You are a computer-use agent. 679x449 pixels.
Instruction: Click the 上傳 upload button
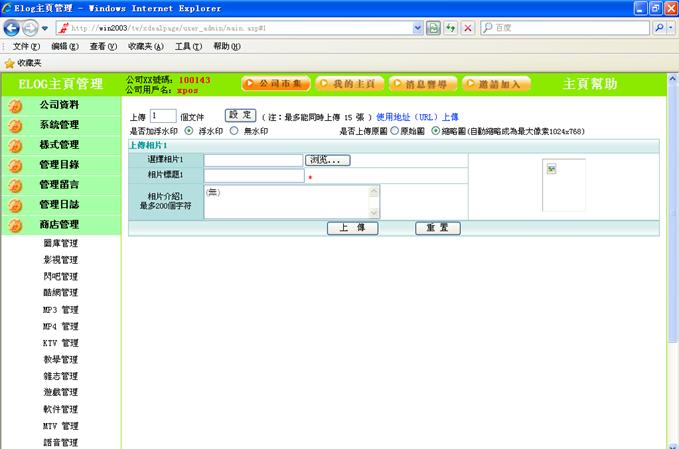point(352,228)
